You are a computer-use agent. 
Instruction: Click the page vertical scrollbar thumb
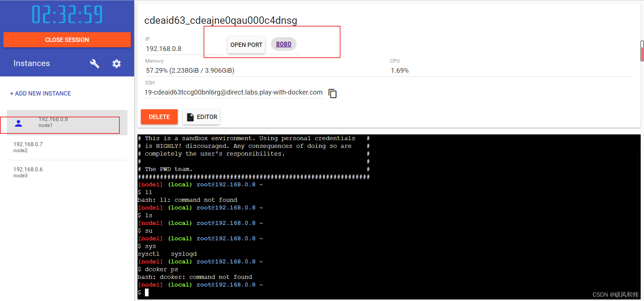click(x=642, y=51)
